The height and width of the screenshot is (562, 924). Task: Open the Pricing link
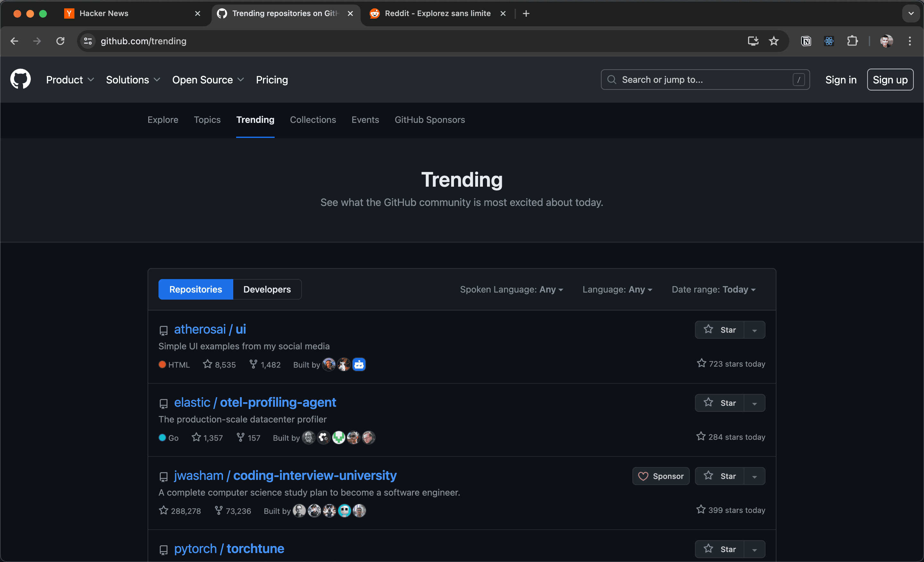pyautogui.click(x=272, y=80)
